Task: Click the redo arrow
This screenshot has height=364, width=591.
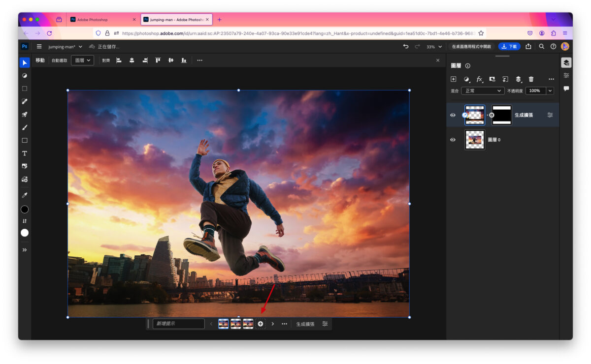Action: coord(418,46)
